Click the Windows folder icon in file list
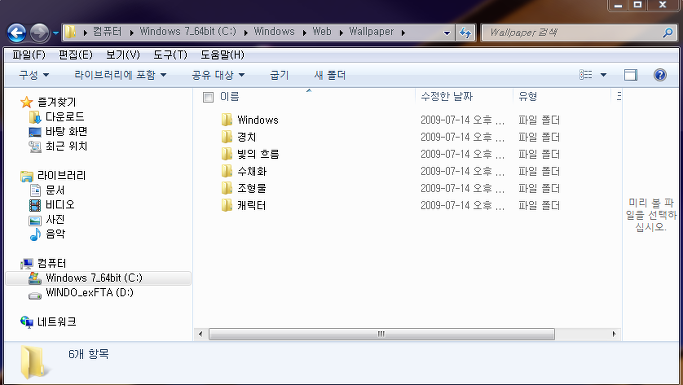Screen dimensions: 683x385 [x=227, y=120]
